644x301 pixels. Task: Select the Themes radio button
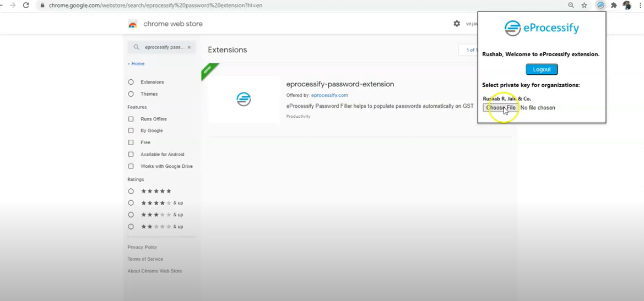click(x=131, y=94)
